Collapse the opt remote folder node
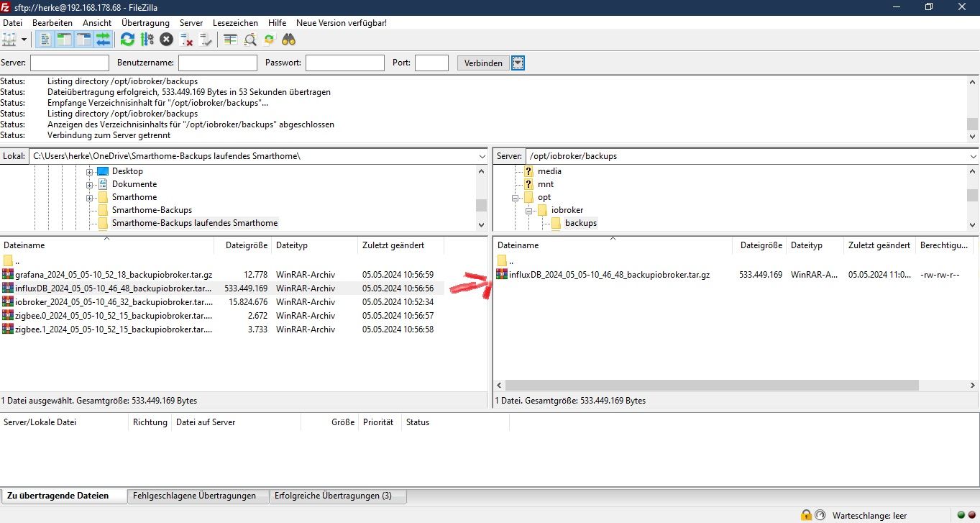 (x=516, y=197)
